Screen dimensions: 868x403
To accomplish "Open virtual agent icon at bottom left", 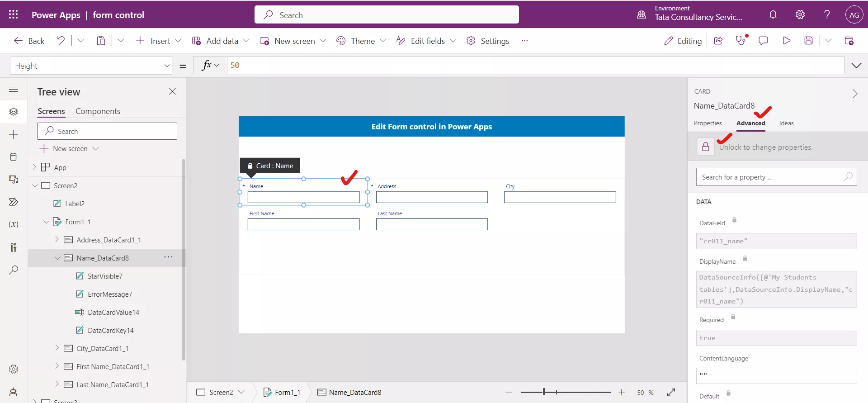I will 14,392.
